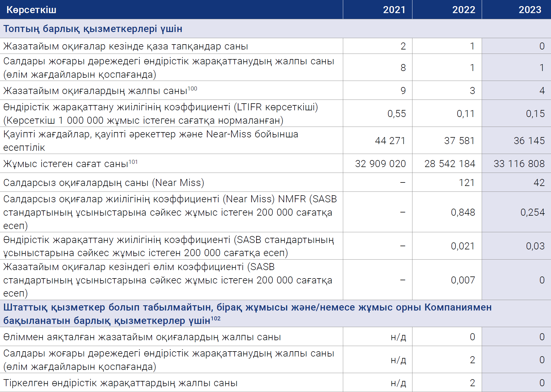This screenshot has width=551, height=392.
Task: Click row label Салдарсыз оқиғалардың саны (Near Miss)
Action: point(104,183)
